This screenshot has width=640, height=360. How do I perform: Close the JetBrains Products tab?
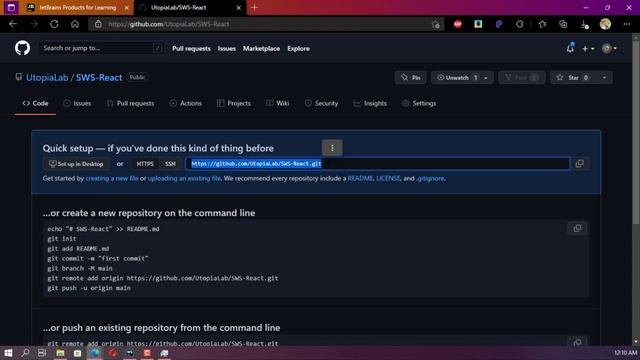127,8
